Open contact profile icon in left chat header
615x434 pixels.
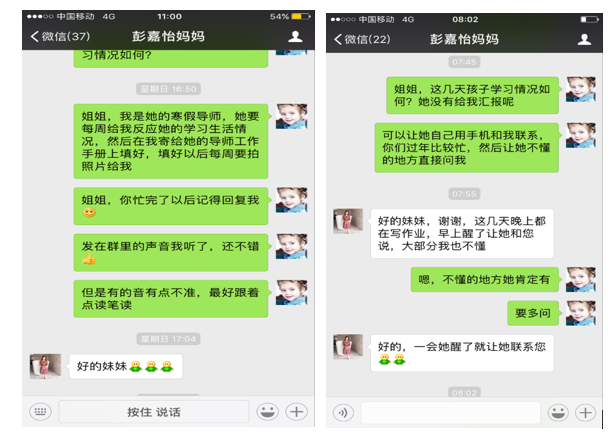[x=295, y=36]
